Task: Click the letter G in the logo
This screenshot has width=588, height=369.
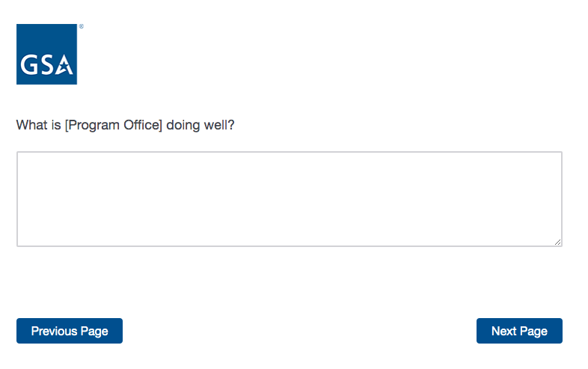Action: (x=30, y=65)
